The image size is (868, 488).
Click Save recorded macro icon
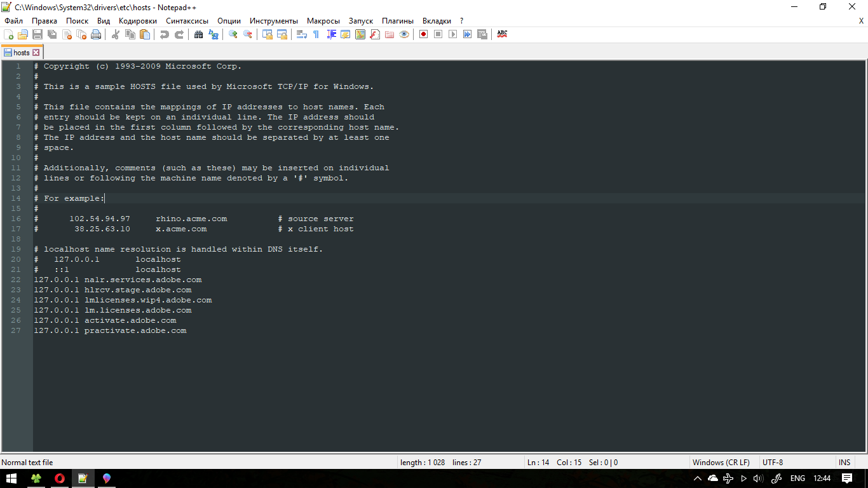tap(482, 34)
